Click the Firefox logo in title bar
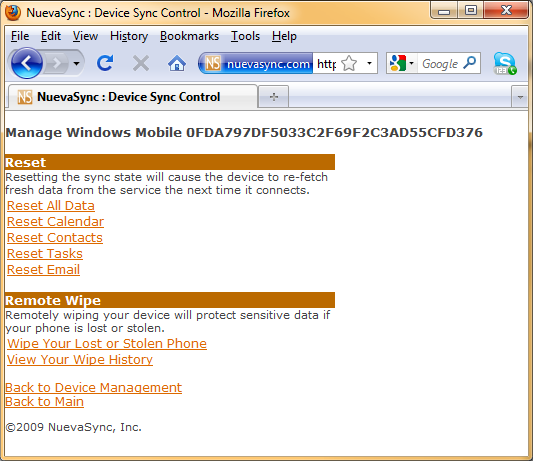Screen dimensions: 533x461 pyautogui.click(x=13, y=13)
